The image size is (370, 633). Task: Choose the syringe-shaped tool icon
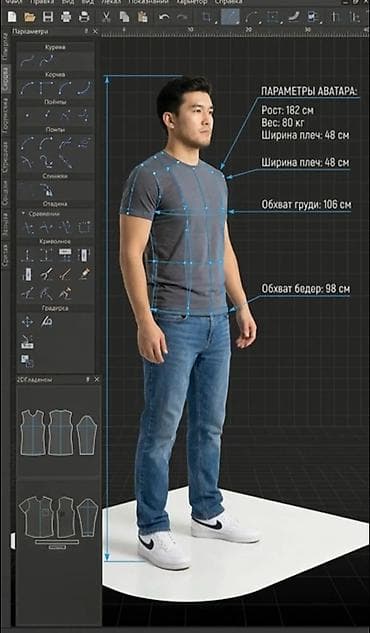click(x=84, y=274)
